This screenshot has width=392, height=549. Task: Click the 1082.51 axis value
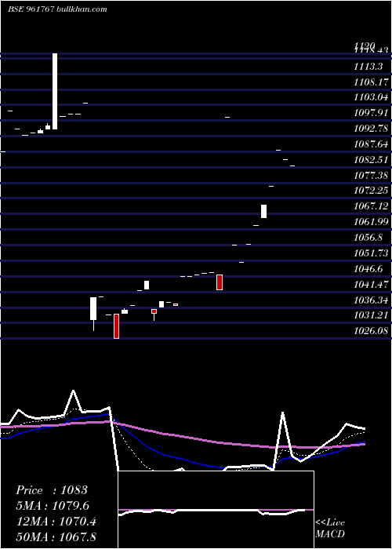click(371, 160)
